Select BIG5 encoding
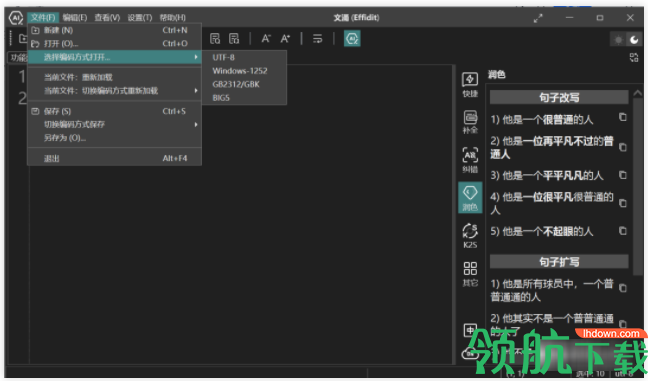Viewport: 648px width, 381px height. (244, 98)
